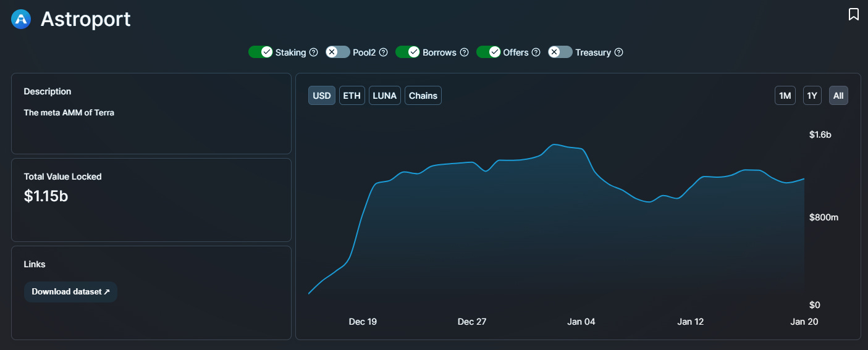Switch chart to LUNA denomination
This screenshot has height=350, width=868.
[385, 96]
